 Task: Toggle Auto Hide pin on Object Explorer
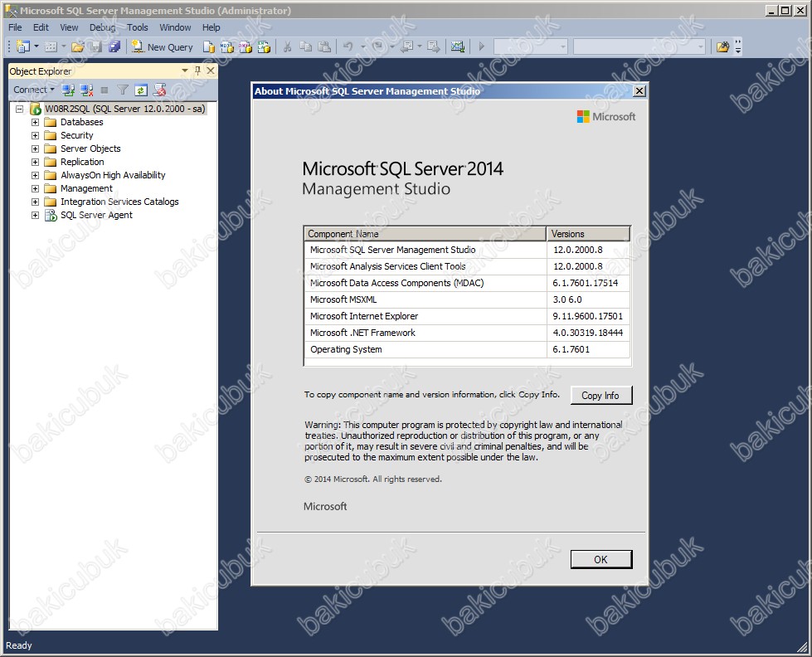pyautogui.click(x=197, y=71)
